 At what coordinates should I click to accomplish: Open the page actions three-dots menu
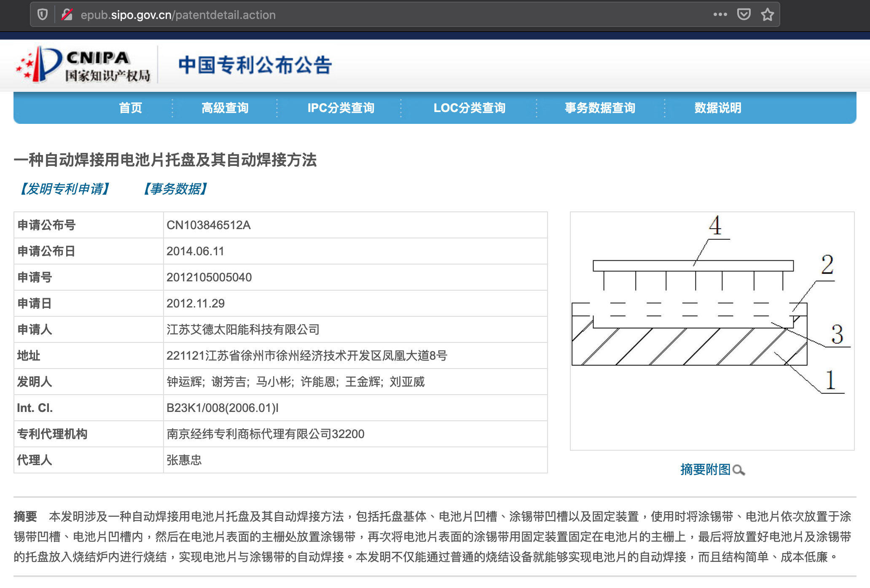click(x=720, y=15)
